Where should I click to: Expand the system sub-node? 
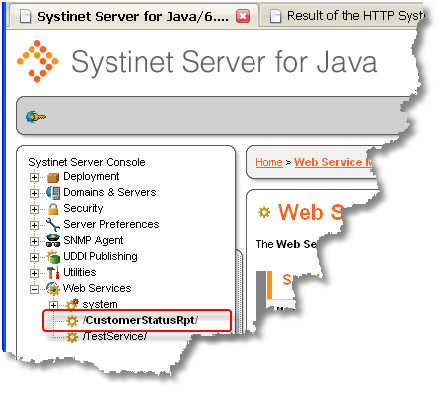pos(53,305)
